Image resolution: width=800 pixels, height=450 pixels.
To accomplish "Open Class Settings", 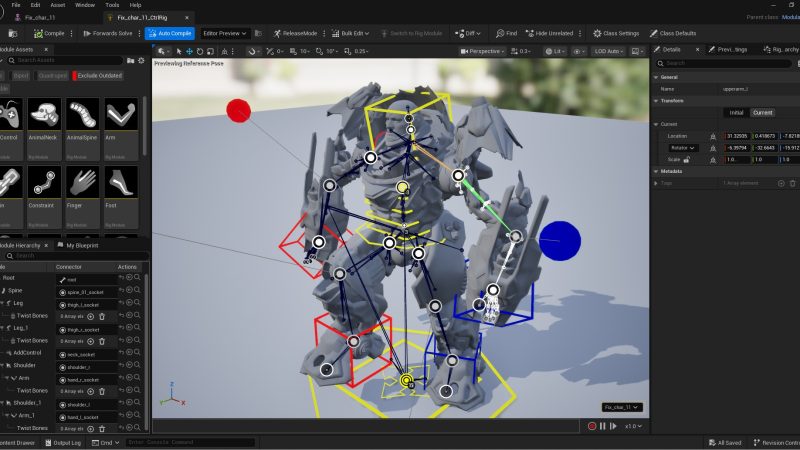I will click(x=614, y=33).
